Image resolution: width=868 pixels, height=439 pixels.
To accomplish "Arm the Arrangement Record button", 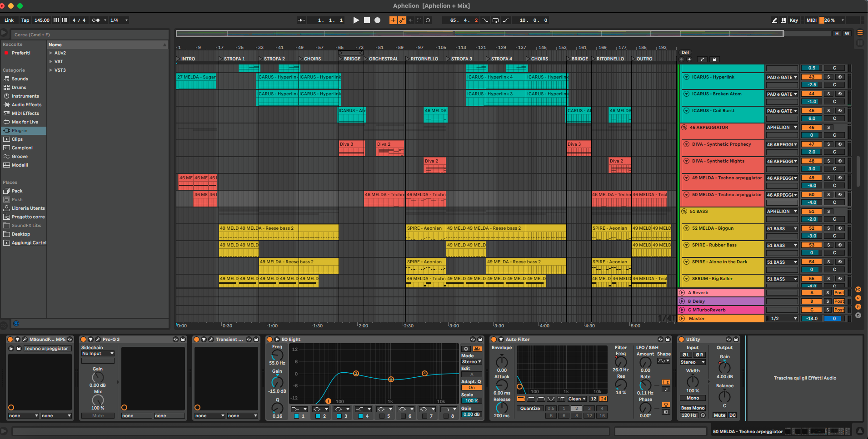I will click(377, 20).
